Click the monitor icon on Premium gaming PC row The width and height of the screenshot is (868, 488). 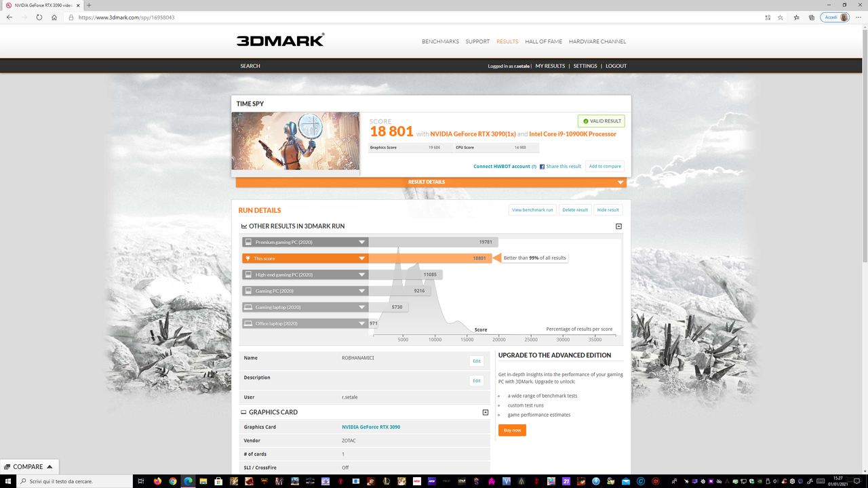[x=249, y=241]
